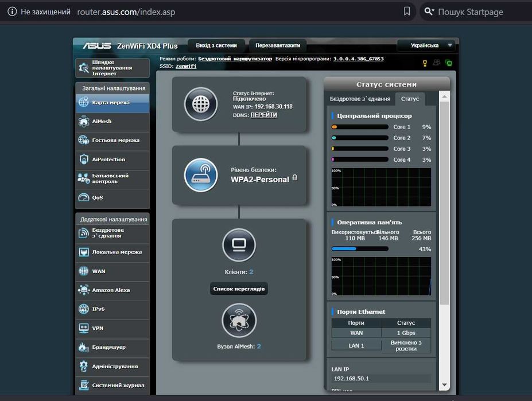Click the Internet status globe icon
532x401 pixels.
(201, 104)
